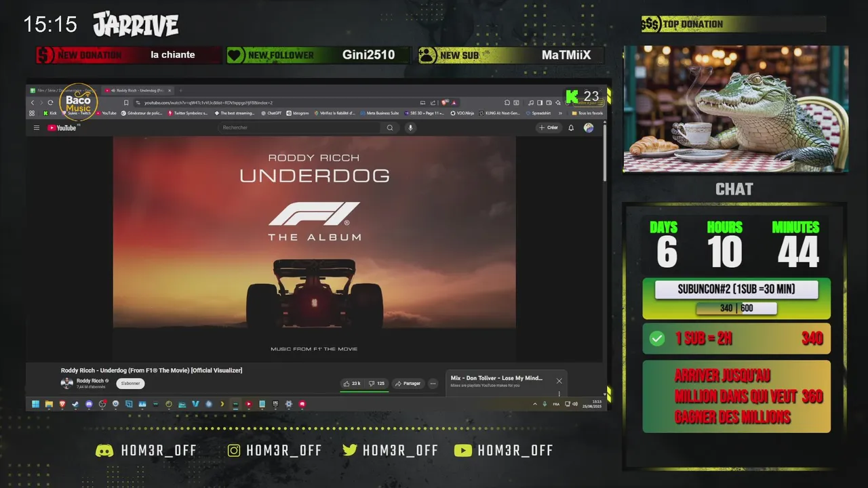The height and width of the screenshot is (488, 868).
Task: Open the VDO.Ninja bookmark
Action: click(x=463, y=113)
